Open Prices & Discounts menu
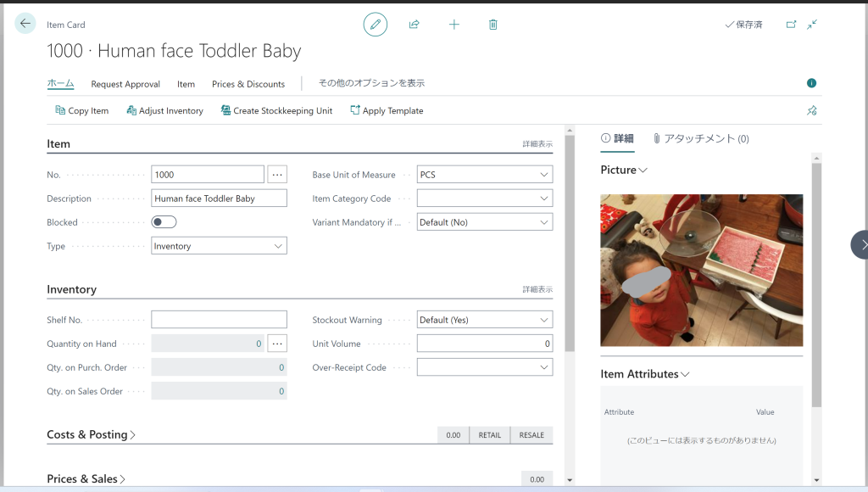Screen dimensions: 868x492 pos(248,84)
